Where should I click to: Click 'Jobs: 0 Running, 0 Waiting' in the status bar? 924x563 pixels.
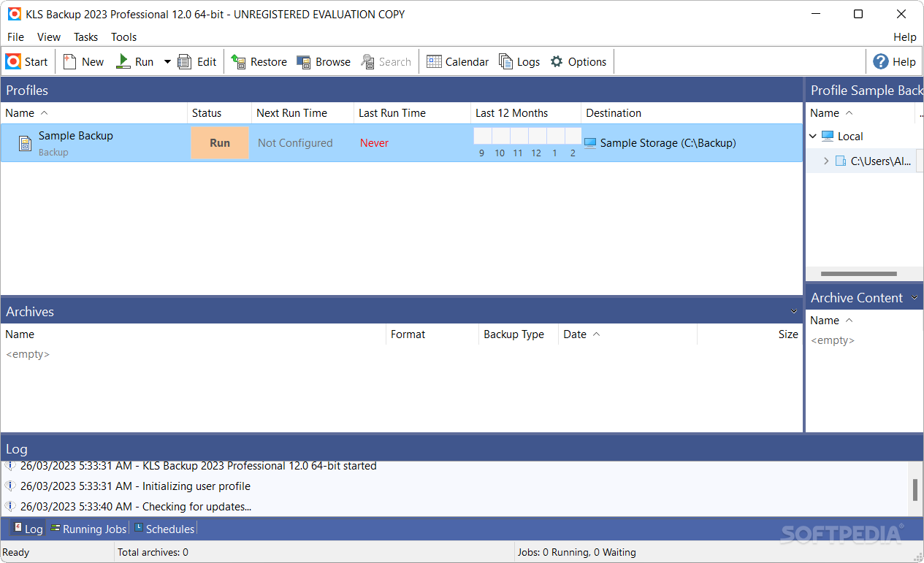click(576, 552)
